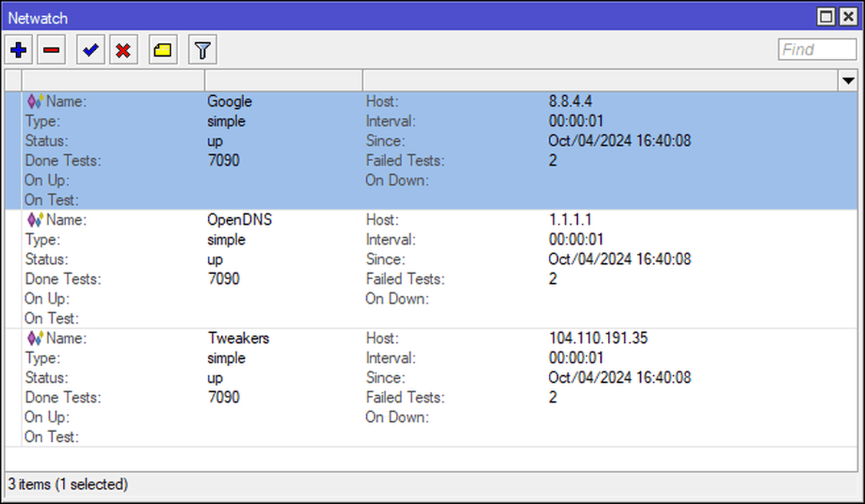This screenshot has width=865, height=504.
Task: Click Failed Tests value 2 for OpenDNS
Action: click(x=553, y=279)
